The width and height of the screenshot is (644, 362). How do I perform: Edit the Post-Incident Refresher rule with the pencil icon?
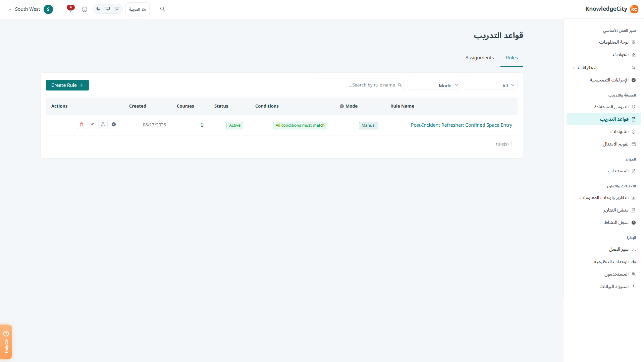click(92, 124)
